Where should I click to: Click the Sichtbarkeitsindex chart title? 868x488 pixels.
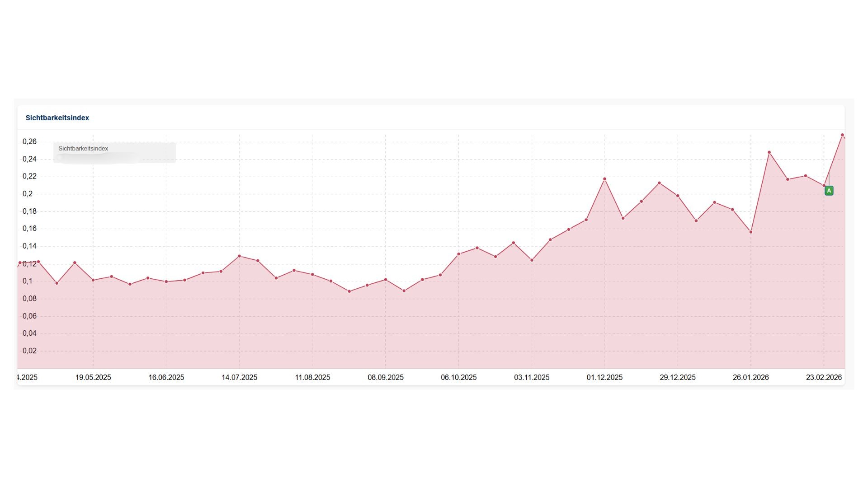pyautogui.click(x=57, y=117)
